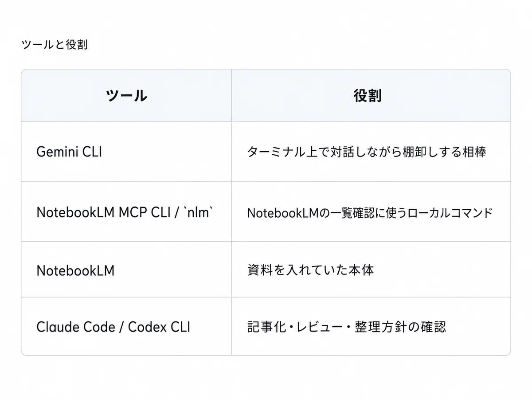The image size is (532, 399).
Task: Click NotebookLMの一覧確認に使うローカルコマンド cell
Action: [x=371, y=212]
